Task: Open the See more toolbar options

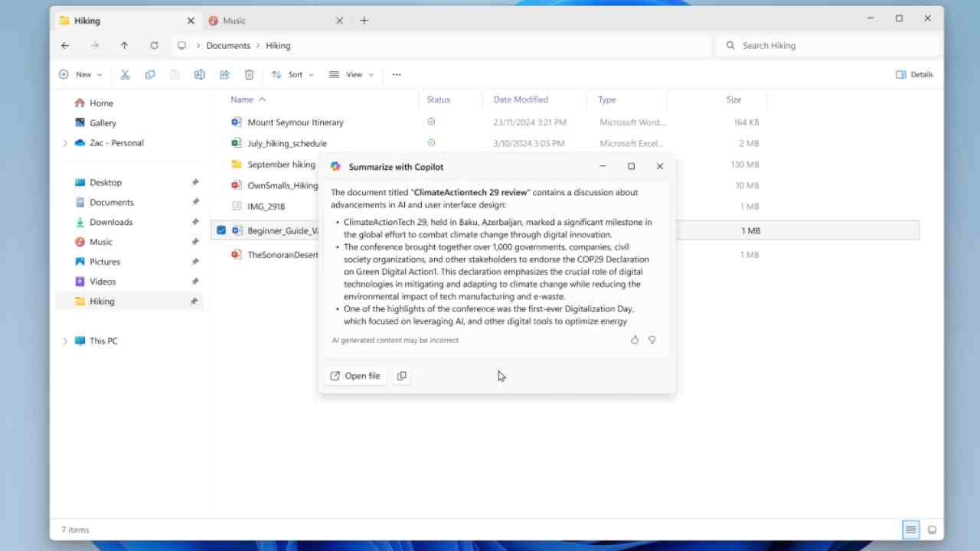Action: click(396, 74)
